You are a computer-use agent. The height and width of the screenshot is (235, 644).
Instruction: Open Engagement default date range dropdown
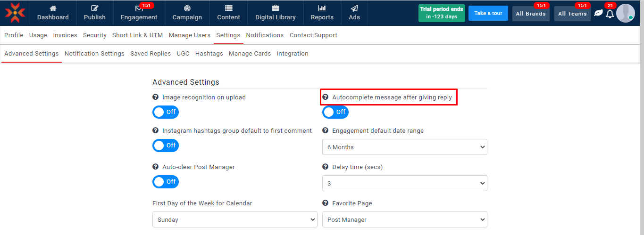coord(404,147)
